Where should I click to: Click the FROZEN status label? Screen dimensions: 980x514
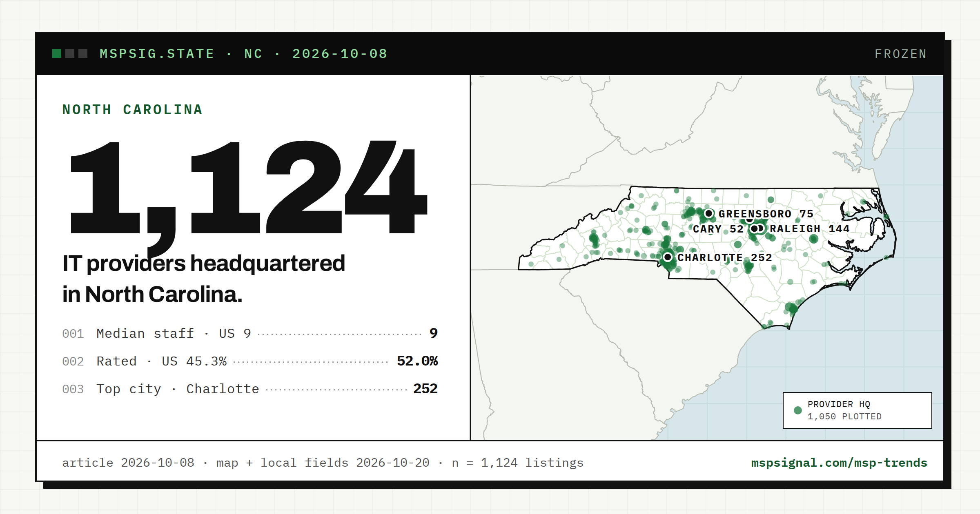(900, 54)
